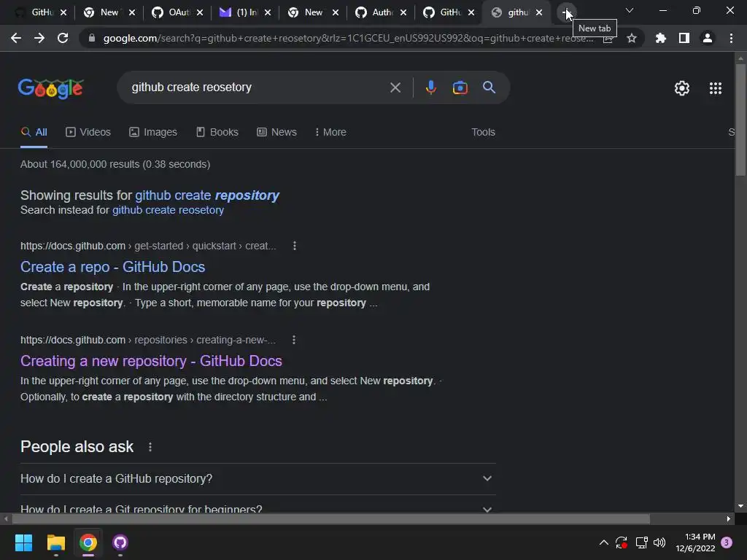Open GitHub Desktop from taskbar
Viewport: 747px width, 560px height.
tap(120, 542)
